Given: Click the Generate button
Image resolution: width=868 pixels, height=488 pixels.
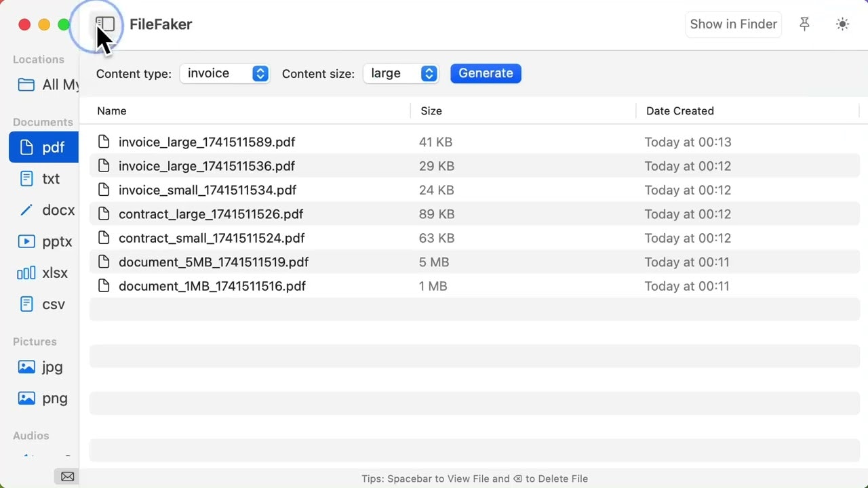Looking at the screenshot, I should click(486, 73).
